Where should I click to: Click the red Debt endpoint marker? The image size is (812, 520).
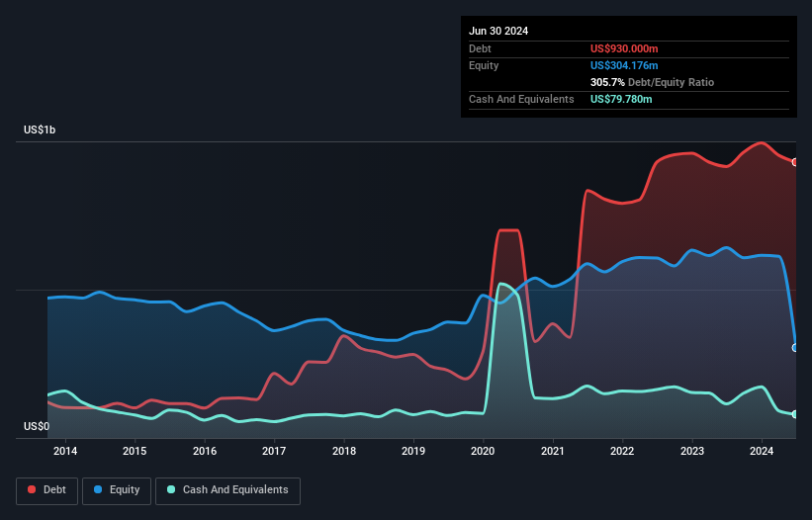coord(795,162)
